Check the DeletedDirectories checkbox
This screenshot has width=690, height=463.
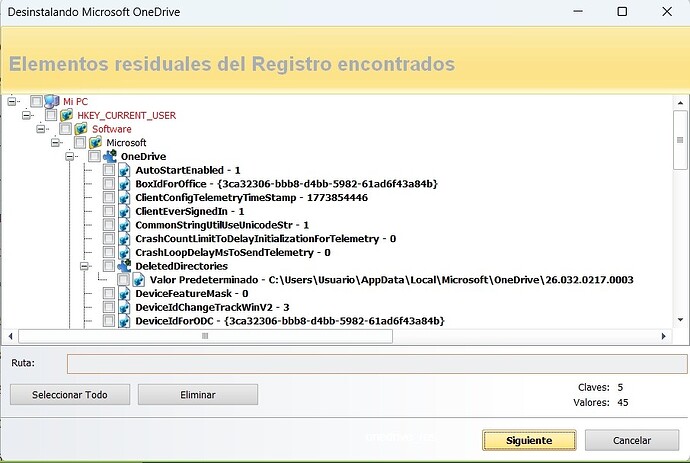[x=109, y=265]
